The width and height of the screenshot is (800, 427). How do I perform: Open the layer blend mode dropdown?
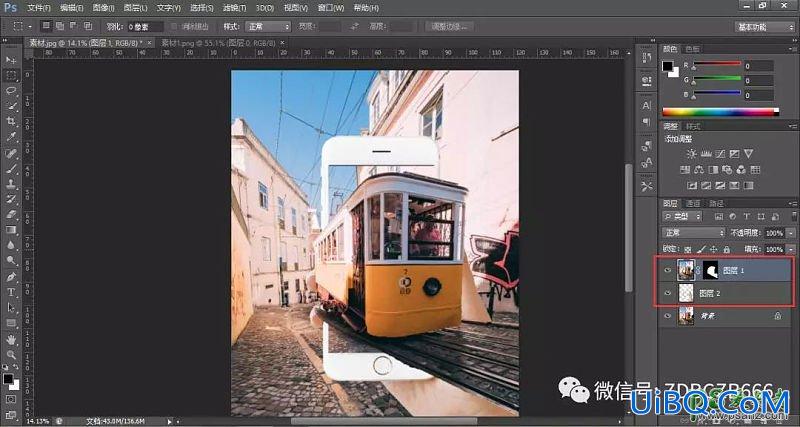[693, 233]
